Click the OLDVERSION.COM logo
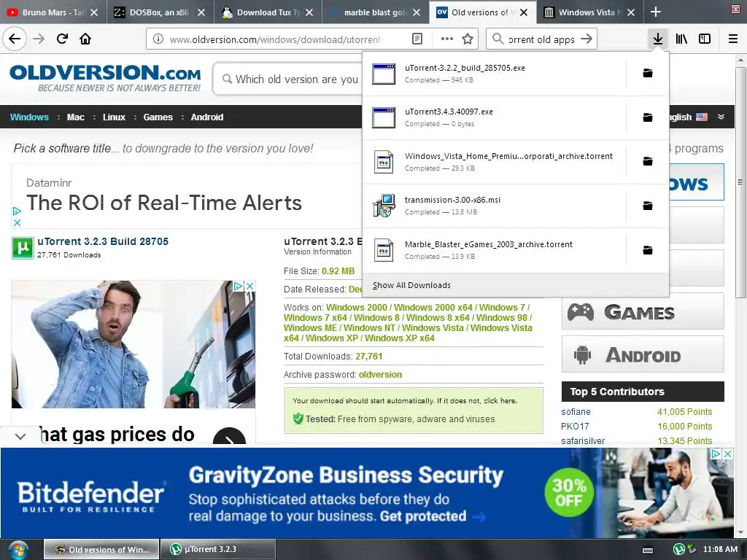Viewport: 747px width, 560px height. 105,78
